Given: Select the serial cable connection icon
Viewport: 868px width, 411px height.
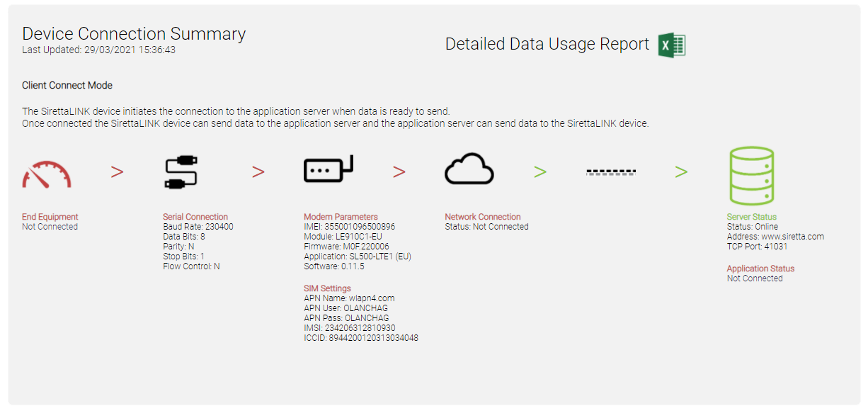Looking at the screenshot, I should pyautogui.click(x=181, y=172).
